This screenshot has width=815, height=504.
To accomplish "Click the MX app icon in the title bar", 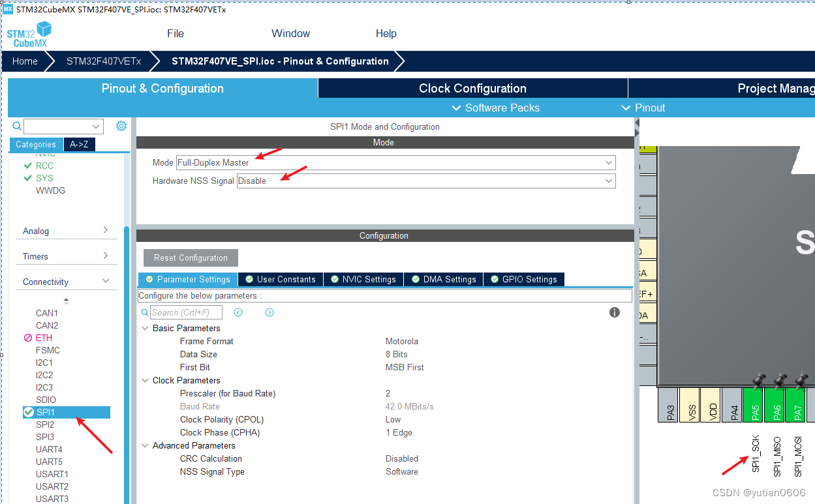I will pyautogui.click(x=8, y=9).
